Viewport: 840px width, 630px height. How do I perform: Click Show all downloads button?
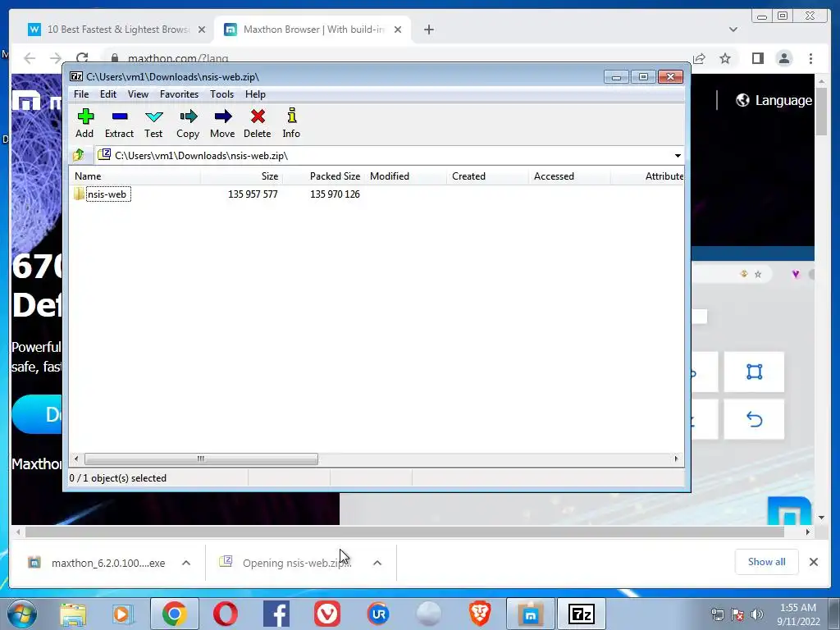pyautogui.click(x=767, y=562)
